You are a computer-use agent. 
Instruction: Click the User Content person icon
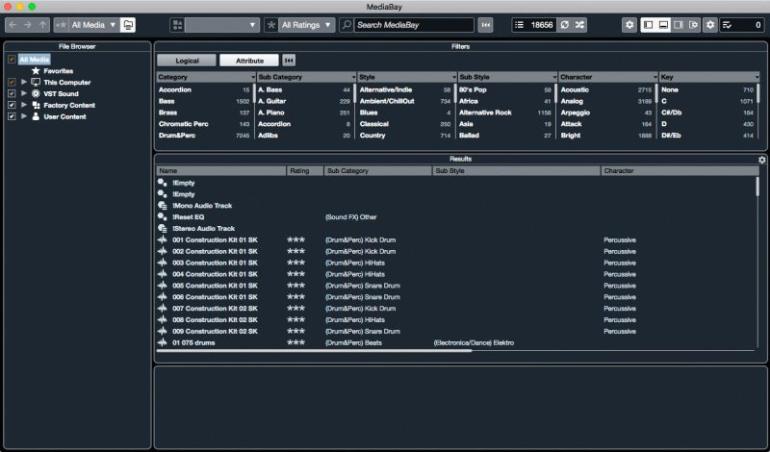coord(35,116)
